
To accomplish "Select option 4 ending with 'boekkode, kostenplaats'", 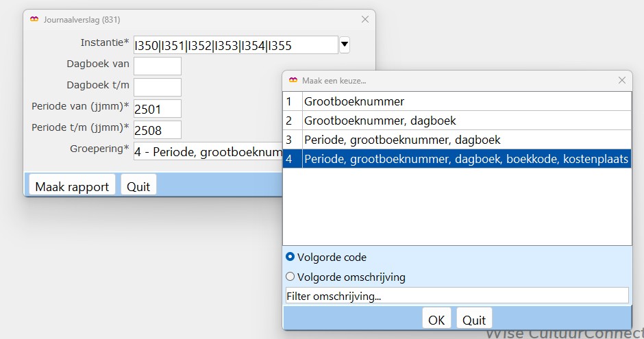I will click(466, 159).
